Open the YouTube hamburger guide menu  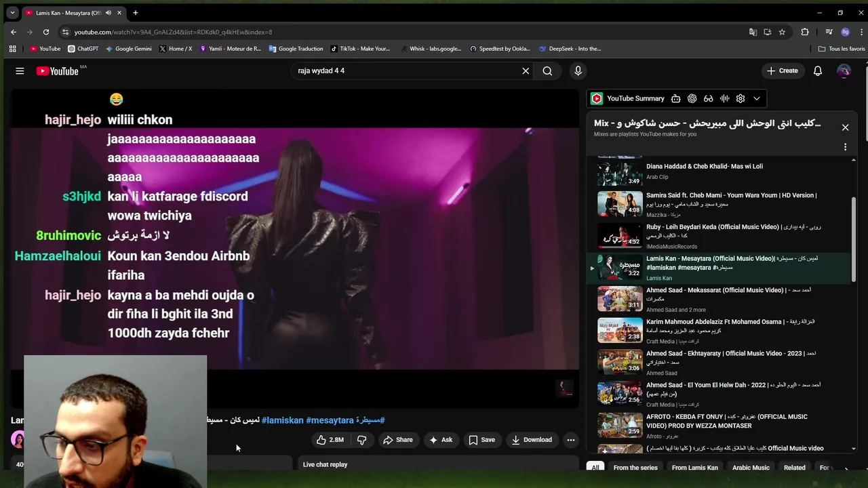20,71
